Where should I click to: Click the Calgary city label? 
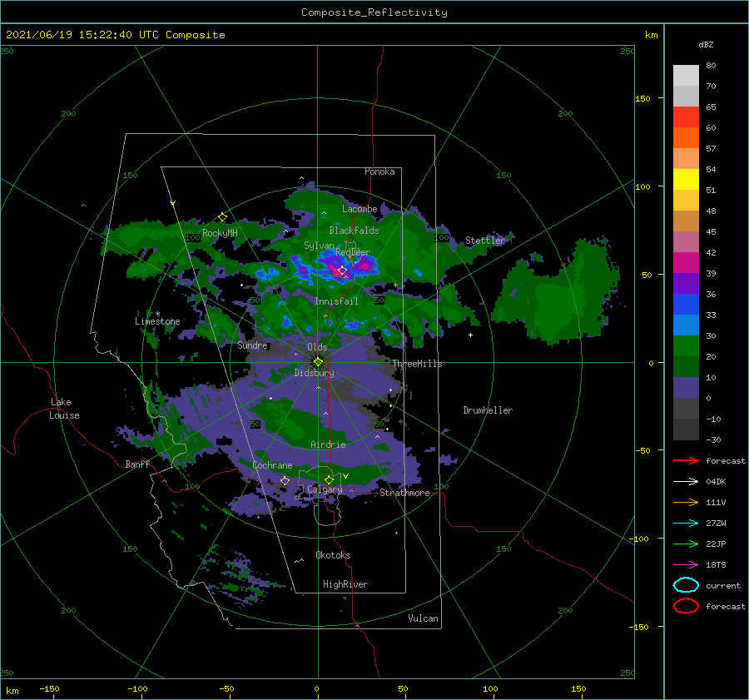325,489
